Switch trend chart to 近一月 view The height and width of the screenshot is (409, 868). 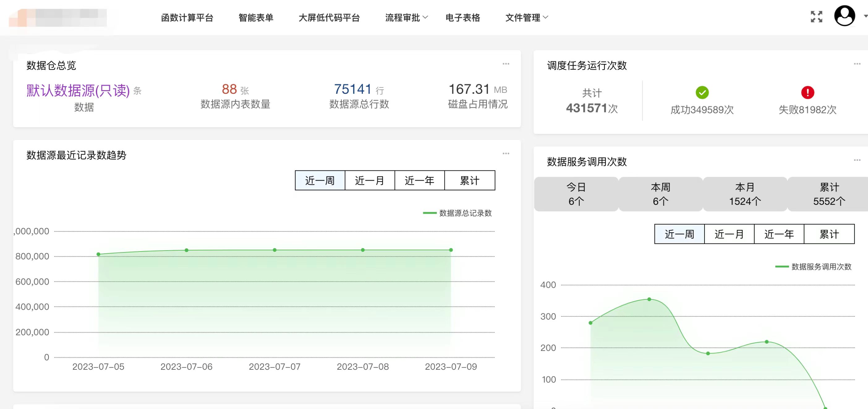369,180
